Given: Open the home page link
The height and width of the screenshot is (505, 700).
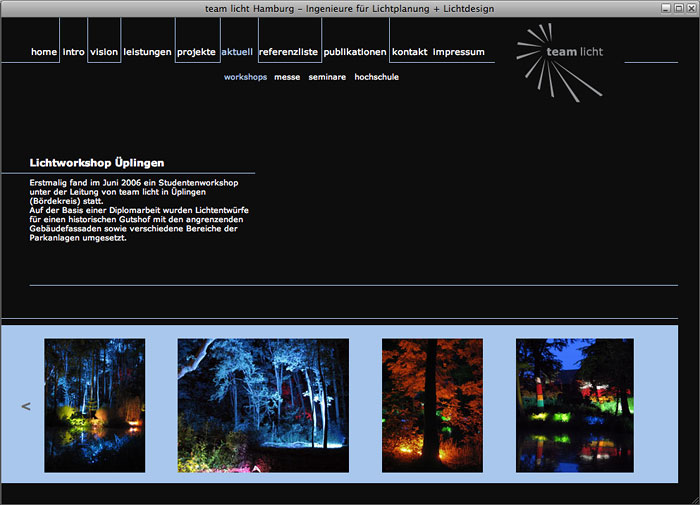Looking at the screenshot, I should (44, 52).
